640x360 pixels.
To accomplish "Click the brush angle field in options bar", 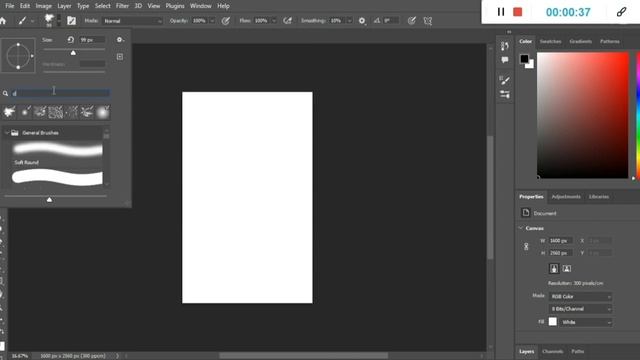I will click(391, 21).
